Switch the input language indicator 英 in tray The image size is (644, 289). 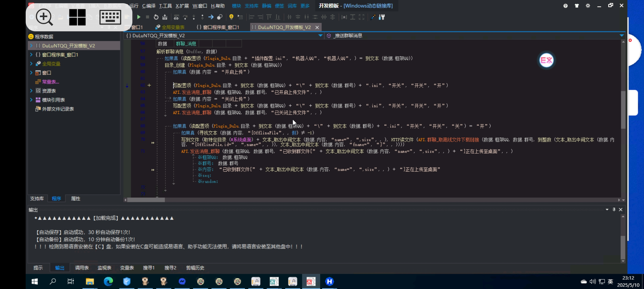[610, 281]
